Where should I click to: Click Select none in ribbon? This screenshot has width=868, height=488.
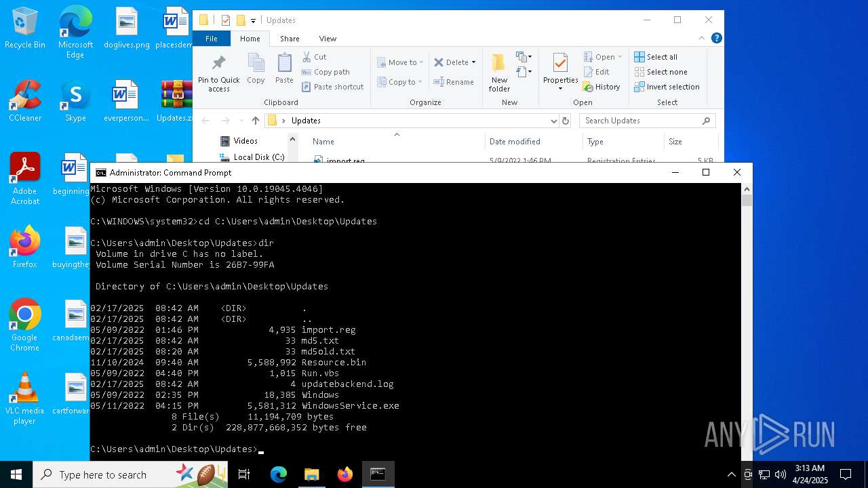tap(661, 72)
